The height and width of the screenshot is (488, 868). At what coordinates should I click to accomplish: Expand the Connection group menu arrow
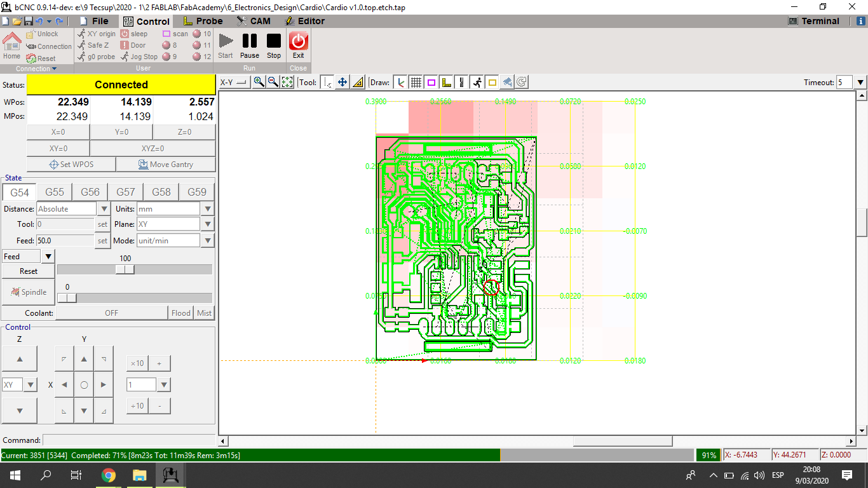tap(54, 69)
